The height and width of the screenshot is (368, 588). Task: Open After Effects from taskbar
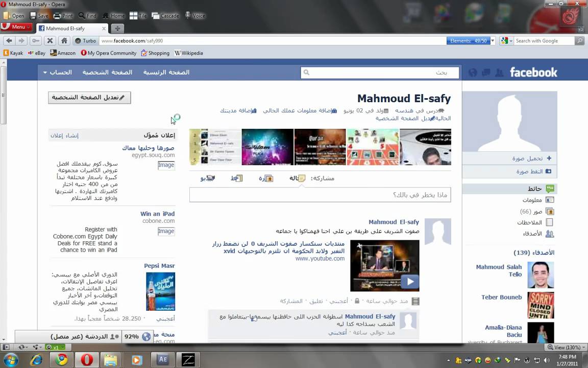click(162, 360)
